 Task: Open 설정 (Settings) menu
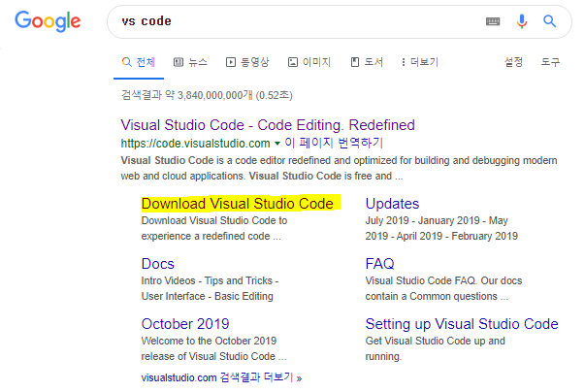pyautogui.click(x=514, y=62)
